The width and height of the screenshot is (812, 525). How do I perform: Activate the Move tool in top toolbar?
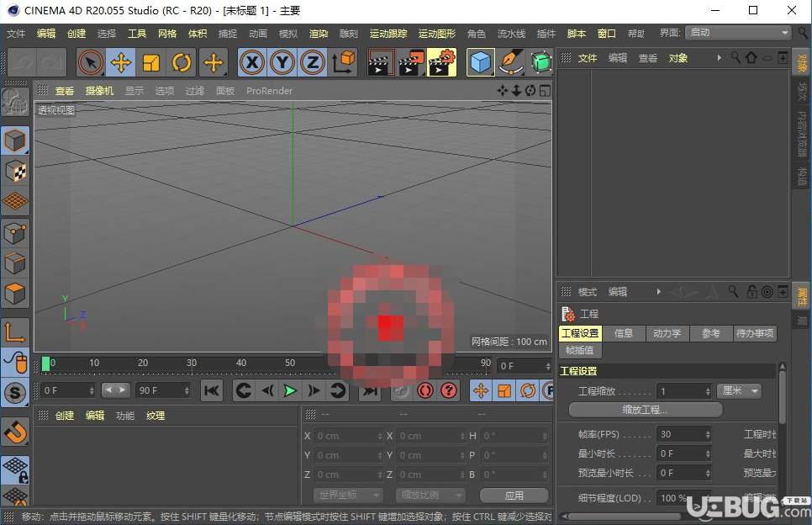121,63
